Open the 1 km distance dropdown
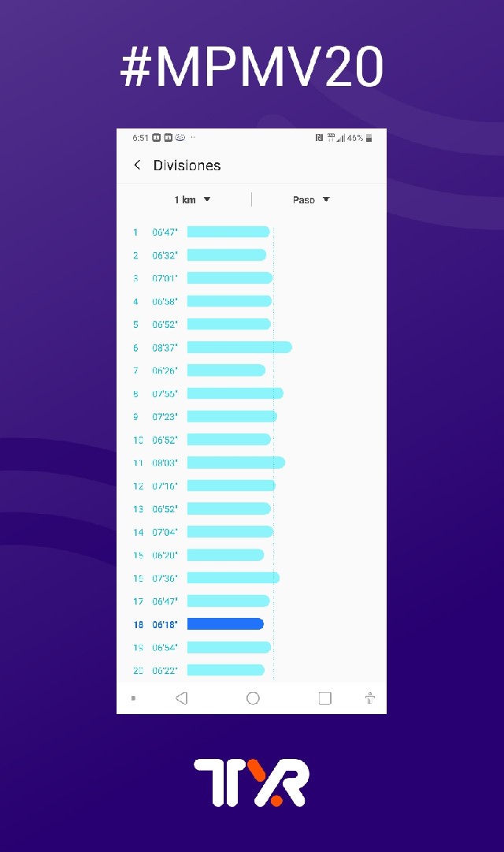 click(x=192, y=199)
